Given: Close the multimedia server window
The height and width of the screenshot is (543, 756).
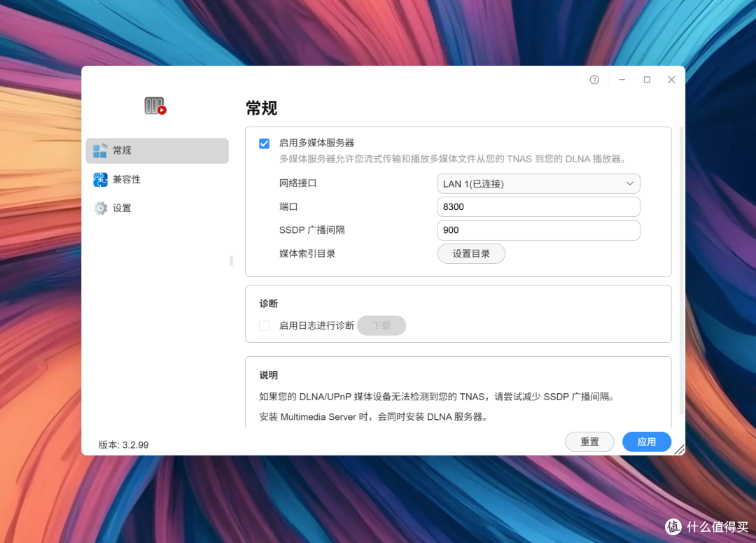Looking at the screenshot, I should pyautogui.click(x=671, y=80).
